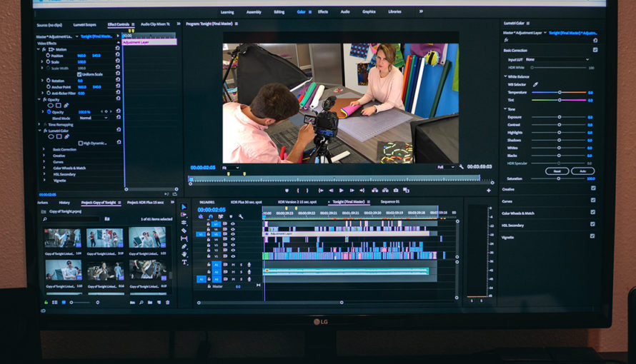636x364 pixels.
Task: Collapse the White Balance section
Action: coord(505,76)
